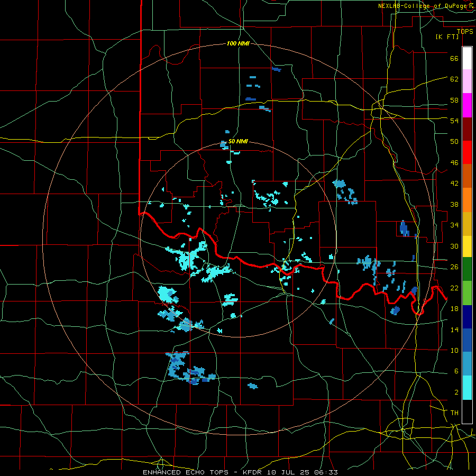Image resolution: width=476 pixels, height=476 pixels.
Task: Select the light blue legend color band
Action: pyautogui.click(x=467, y=364)
